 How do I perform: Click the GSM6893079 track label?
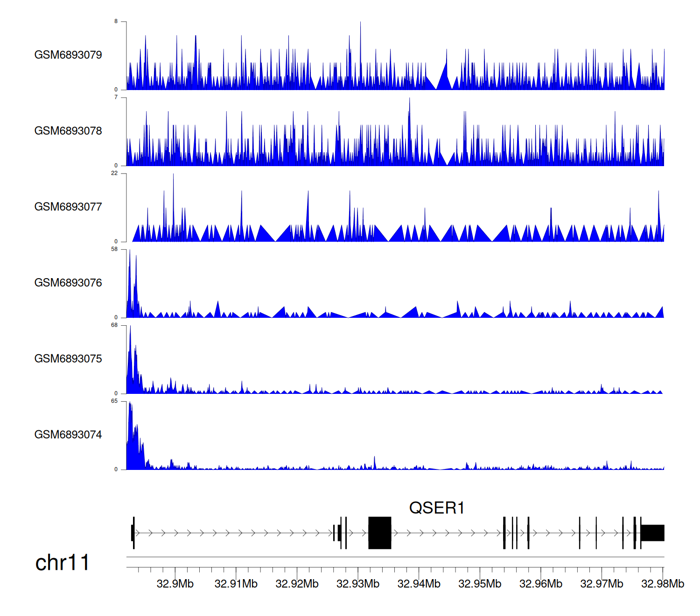point(68,55)
